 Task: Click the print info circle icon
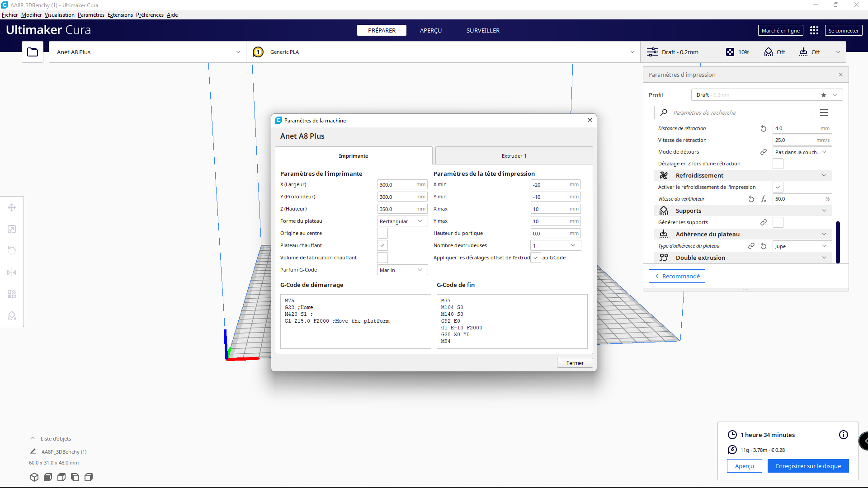tap(843, 435)
